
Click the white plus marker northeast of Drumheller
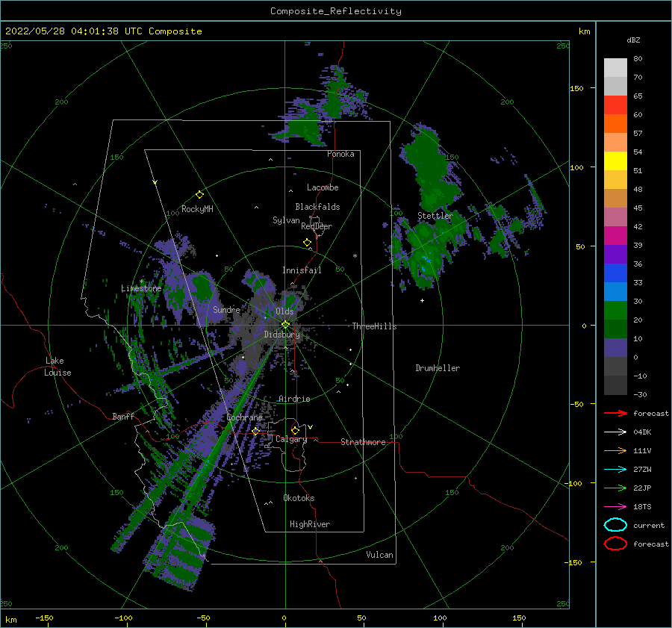pyautogui.click(x=422, y=300)
